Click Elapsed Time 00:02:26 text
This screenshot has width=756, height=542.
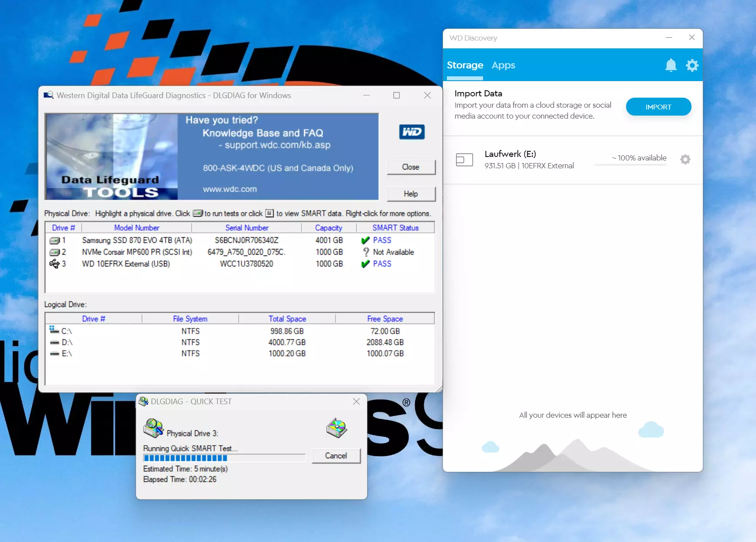(180, 479)
